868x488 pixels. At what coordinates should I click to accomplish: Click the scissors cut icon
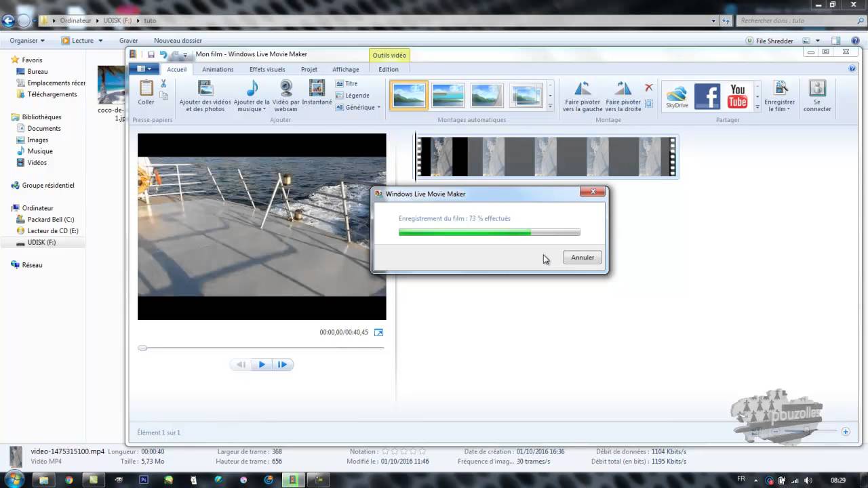point(163,84)
